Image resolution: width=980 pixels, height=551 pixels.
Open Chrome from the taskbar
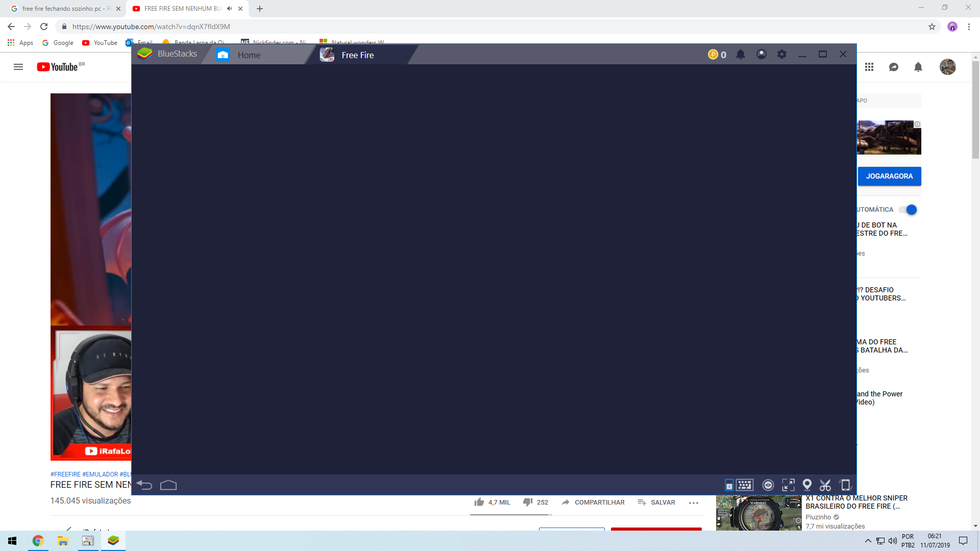coord(38,541)
